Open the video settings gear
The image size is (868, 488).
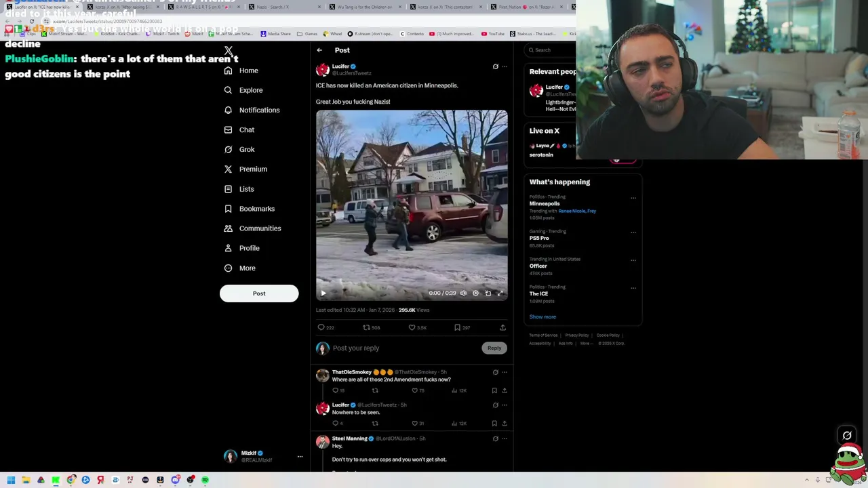(x=475, y=293)
